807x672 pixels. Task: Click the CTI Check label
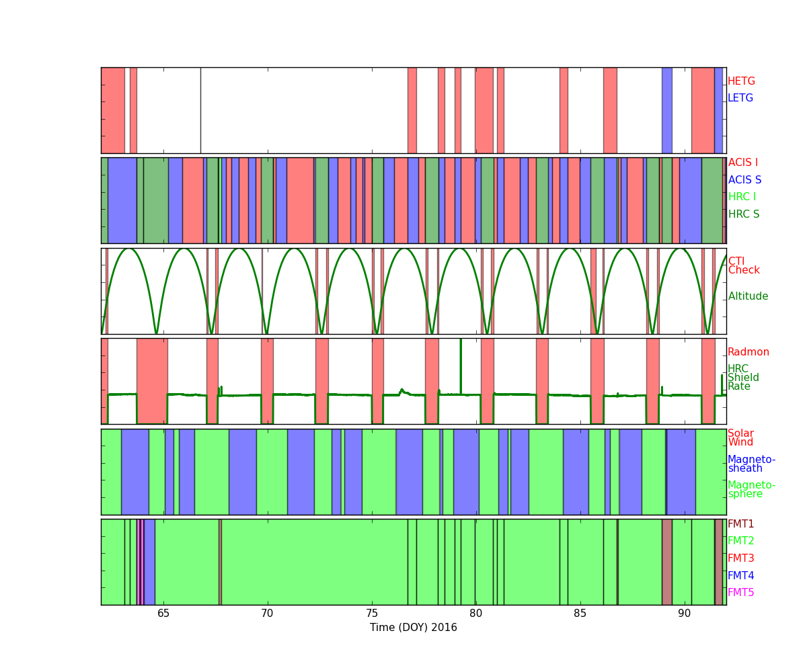[x=743, y=266]
